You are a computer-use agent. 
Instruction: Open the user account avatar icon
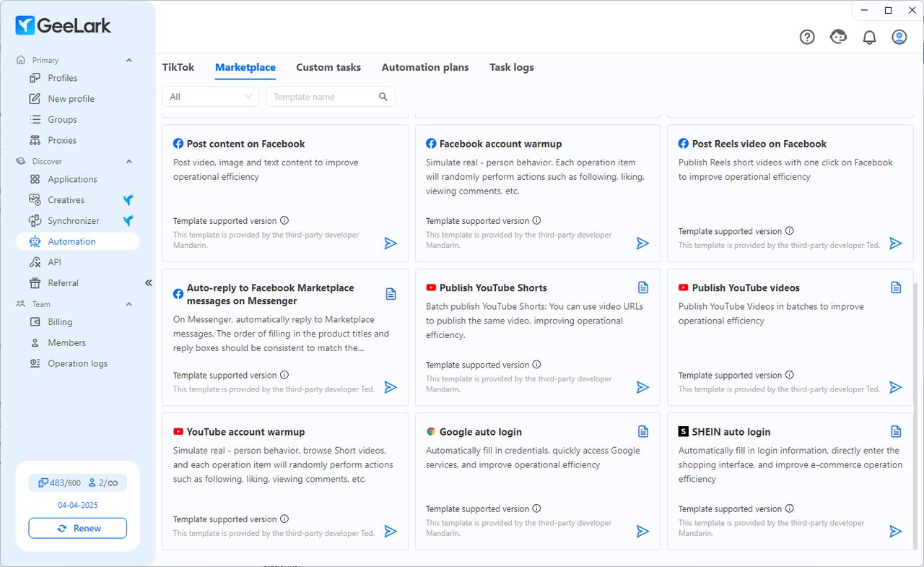pyautogui.click(x=899, y=37)
